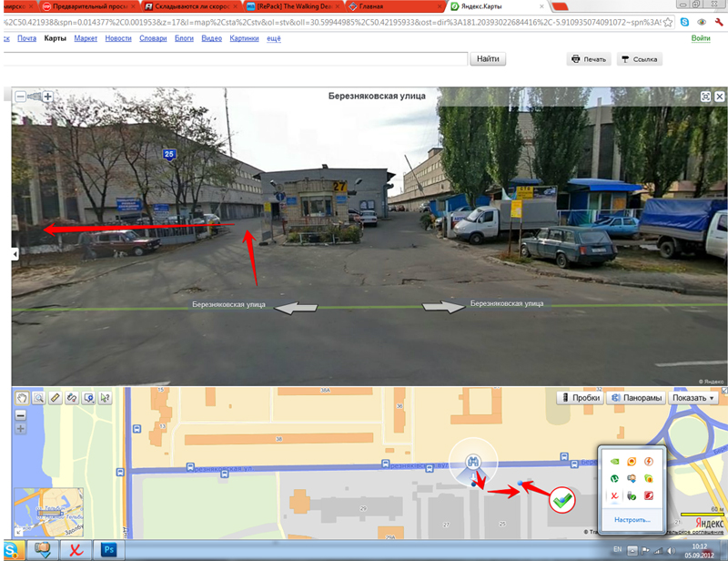Viewport: 728px width, 561px height.
Task: Expand the panorama to fullscreen
Action: (x=705, y=97)
